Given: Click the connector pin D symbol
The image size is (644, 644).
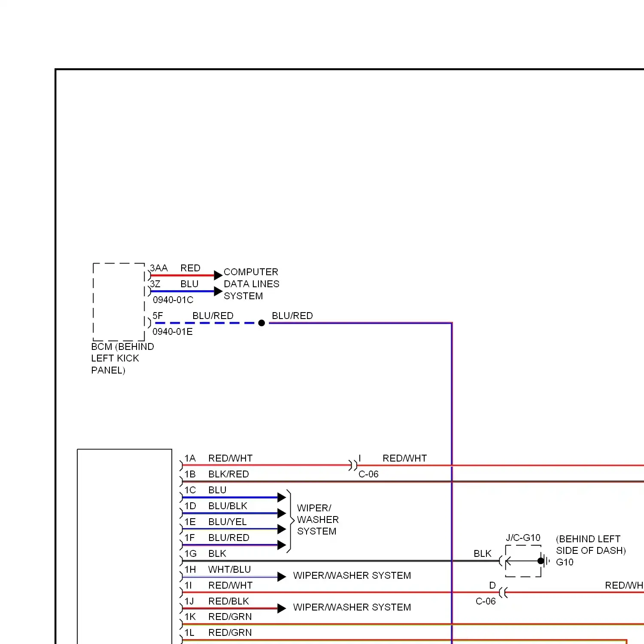Looking at the screenshot, I should pyautogui.click(x=503, y=593).
